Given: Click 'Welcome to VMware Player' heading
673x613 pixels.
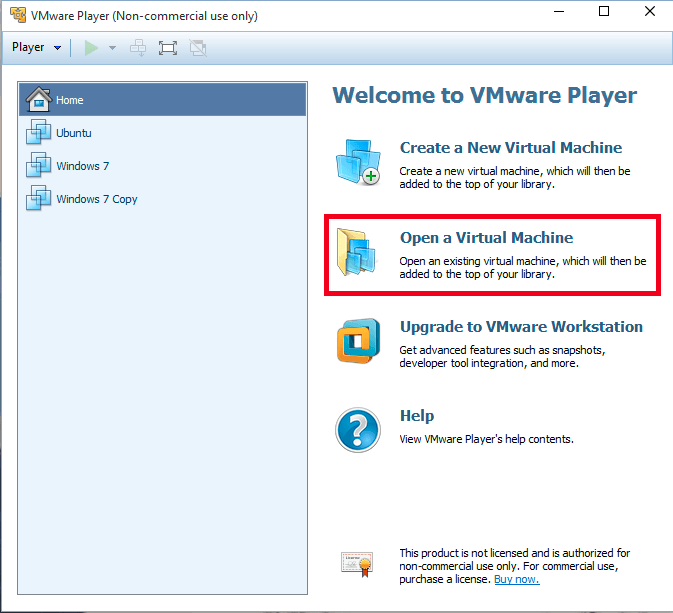Looking at the screenshot, I should pyautogui.click(x=485, y=95).
